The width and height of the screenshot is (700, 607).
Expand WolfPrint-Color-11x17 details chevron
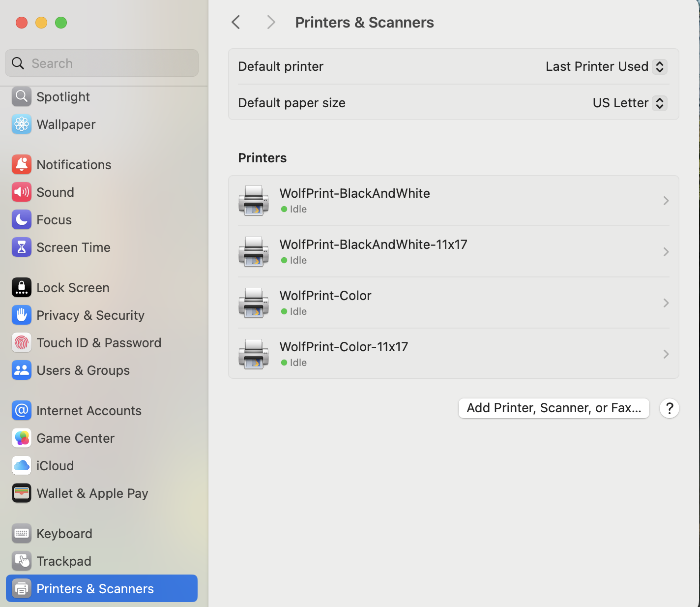tap(666, 354)
